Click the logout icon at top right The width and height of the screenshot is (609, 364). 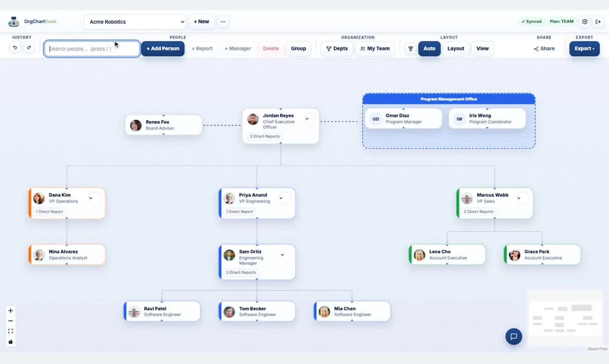pyautogui.click(x=598, y=22)
